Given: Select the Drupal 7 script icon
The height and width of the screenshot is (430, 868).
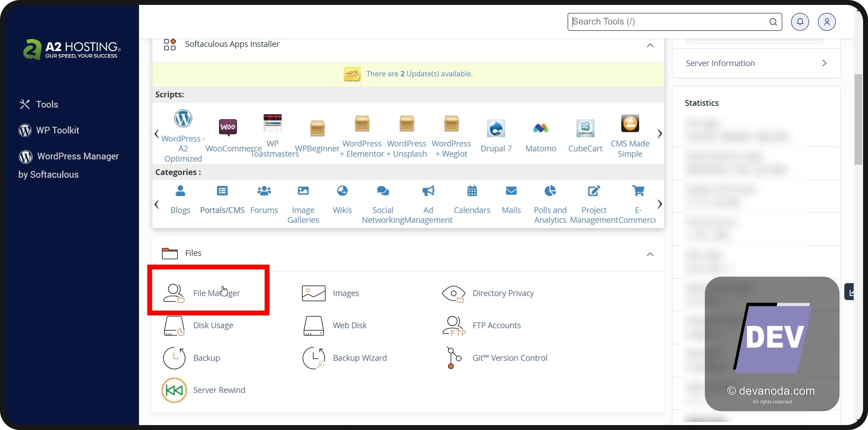Looking at the screenshot, I should (x=496, y=128).
